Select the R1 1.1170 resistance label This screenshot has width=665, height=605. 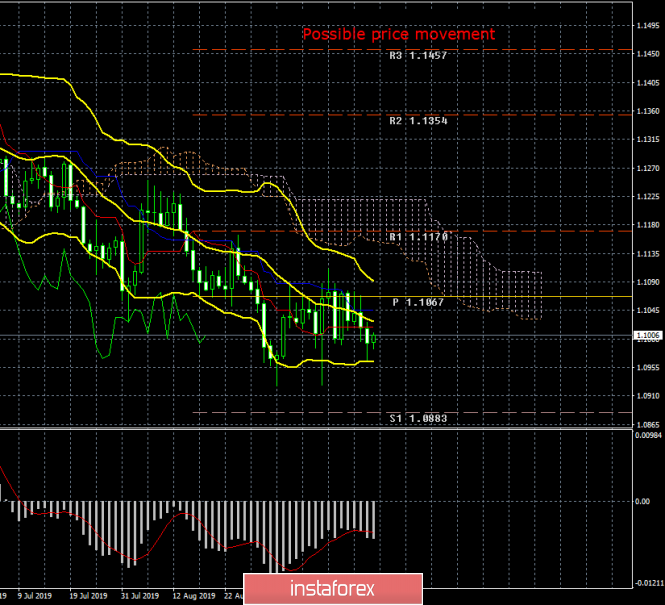coord(418,236)
